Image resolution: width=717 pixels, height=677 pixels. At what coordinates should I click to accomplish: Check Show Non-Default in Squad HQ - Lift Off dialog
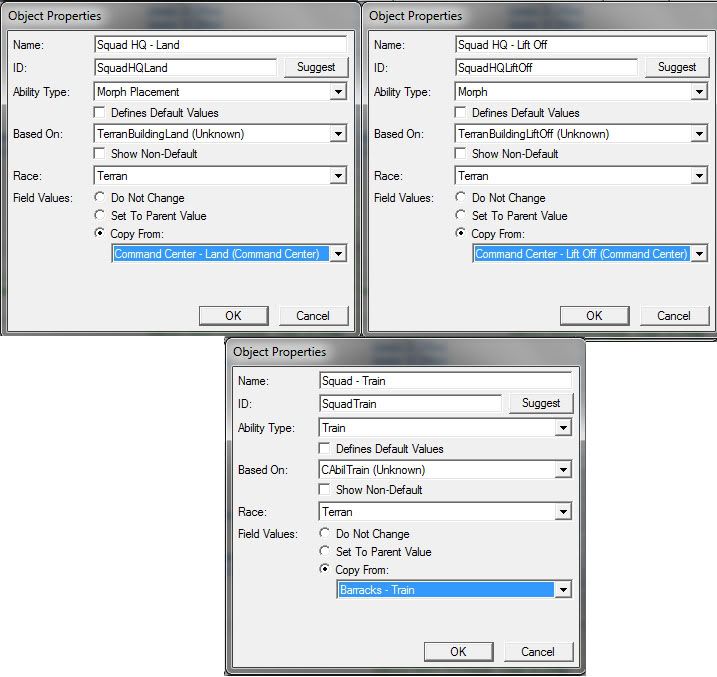click(x=460, y=154)
